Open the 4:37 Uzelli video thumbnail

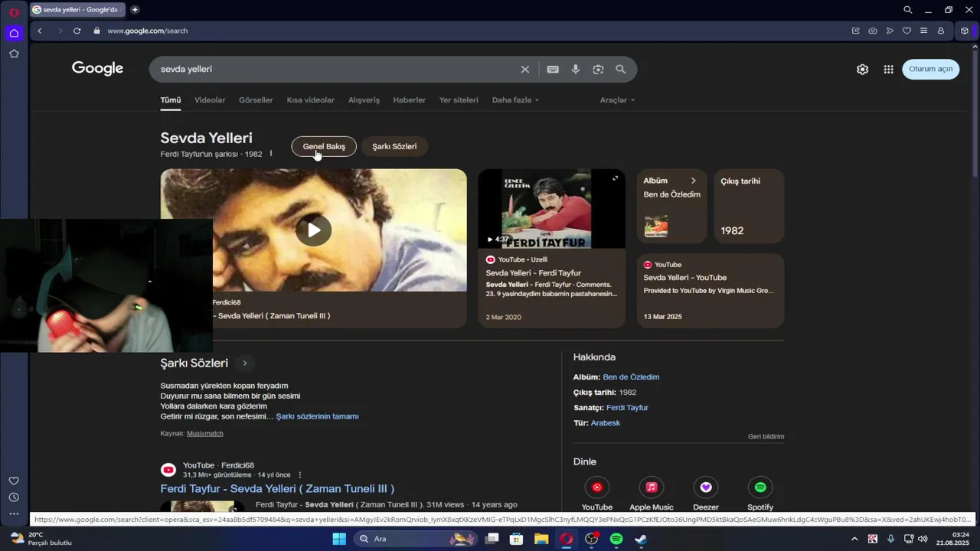click(551, 209)
